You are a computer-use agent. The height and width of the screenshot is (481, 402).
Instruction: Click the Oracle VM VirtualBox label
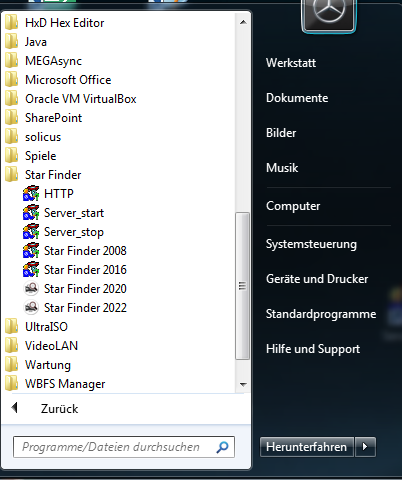(x=81, y=99)
